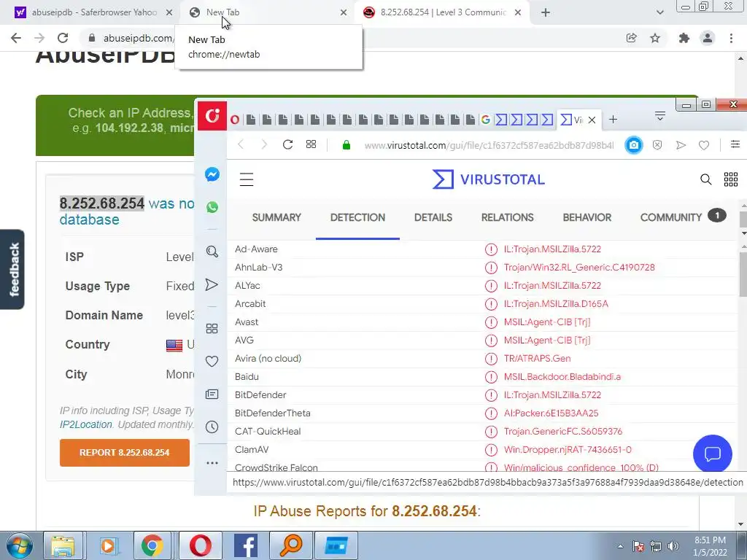Viewport: 747px width, 560px height.
Task: Open Chrome tab search dropdown
Action: coord(659,13)
